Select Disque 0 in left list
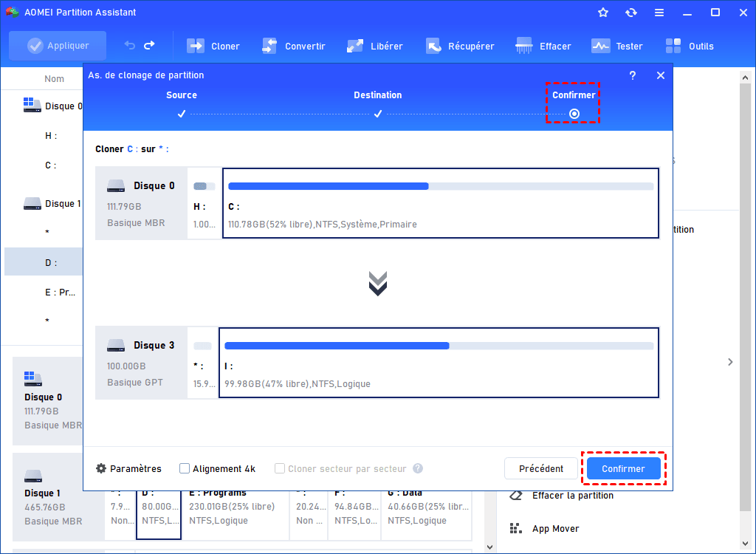The height and width of the screenshot is (554, 756). click(52, 106)
